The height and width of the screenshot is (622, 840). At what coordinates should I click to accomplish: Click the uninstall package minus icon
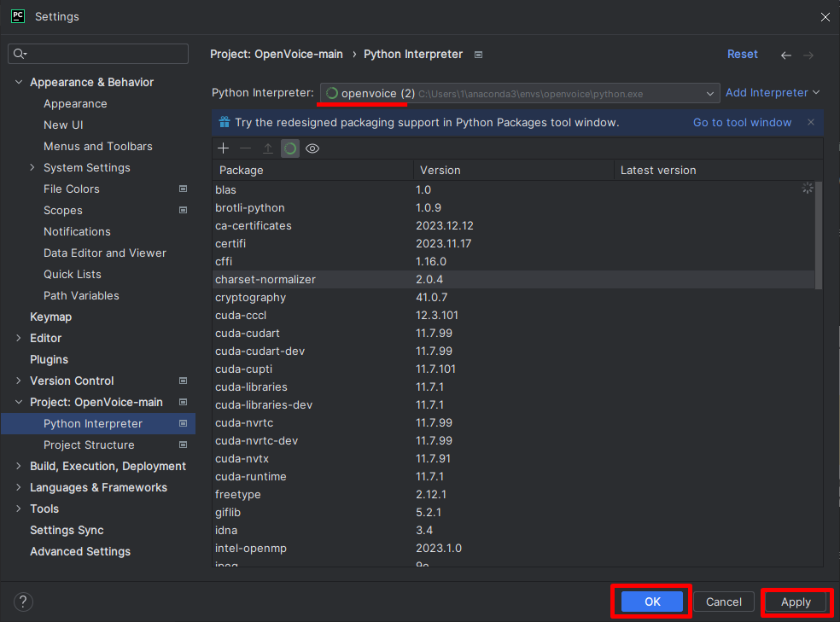coord(245,148)
